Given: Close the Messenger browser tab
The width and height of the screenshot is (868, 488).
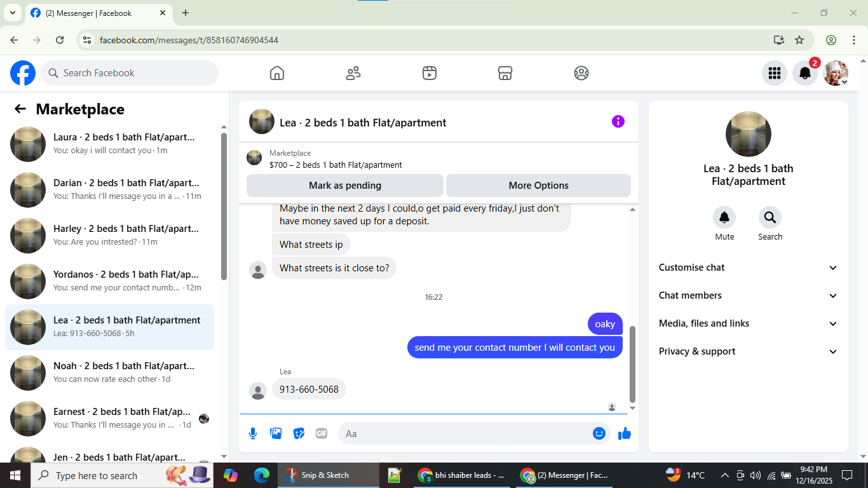Looking at the screenshot, I should pyautogui.click(x=163, y=13).
